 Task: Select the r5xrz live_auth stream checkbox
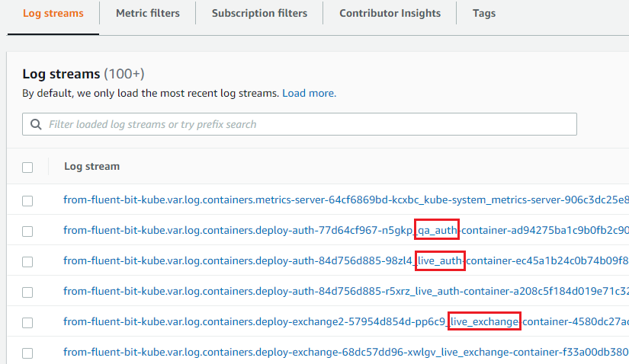tap(27, 292)
